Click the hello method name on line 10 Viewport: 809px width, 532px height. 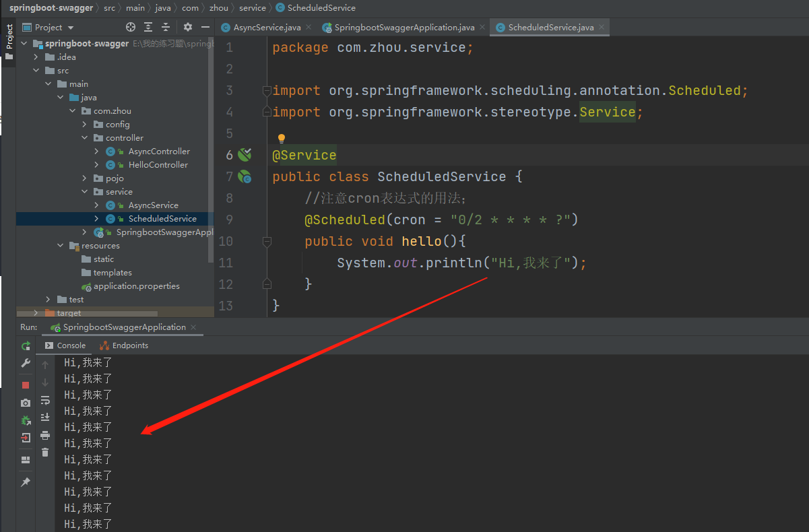tap(422, 241)
